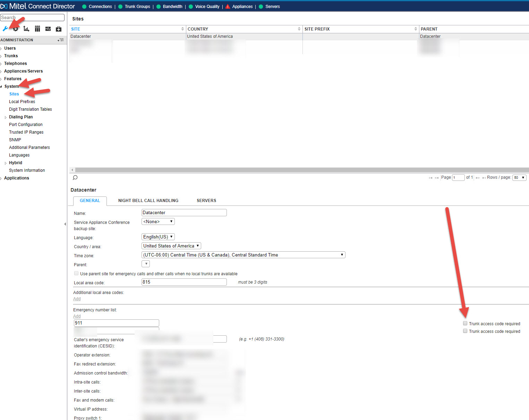Switch to NIGHT BELL CALL HANDLING tab
The height and width of the screenshot is (420, 529).
148,201
